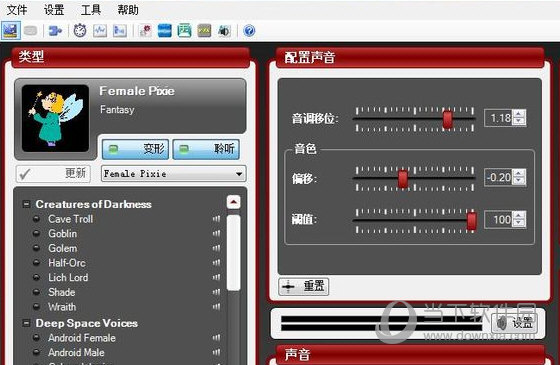Viewport: 560px width, 365px height.
Task: Decrease 偏移 value with down arrow
Action: click(x=519, y=181)
